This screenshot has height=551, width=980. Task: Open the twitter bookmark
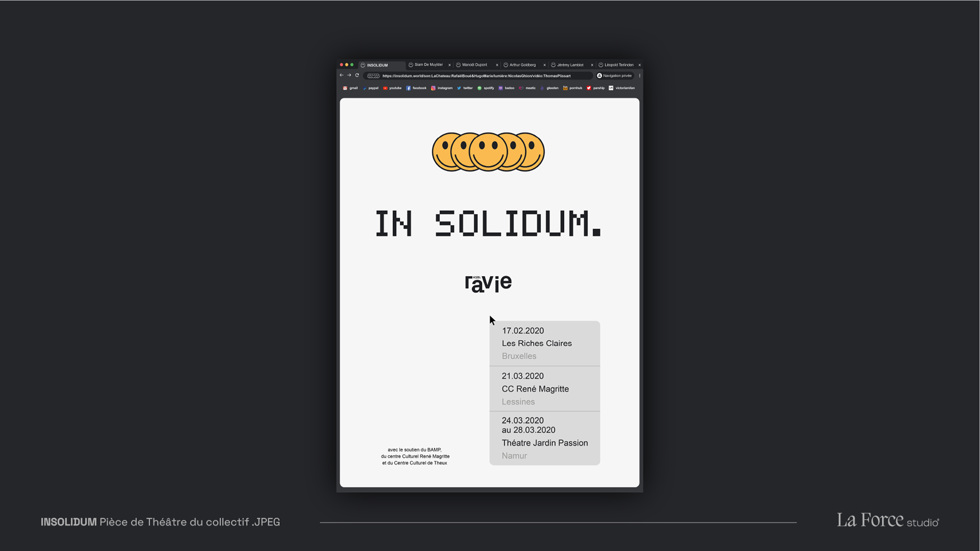click(x=464, y=88)
